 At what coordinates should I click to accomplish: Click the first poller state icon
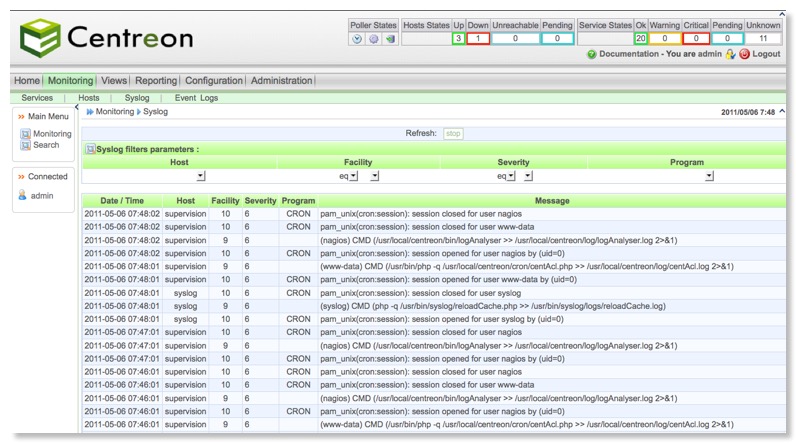point(357,39)
